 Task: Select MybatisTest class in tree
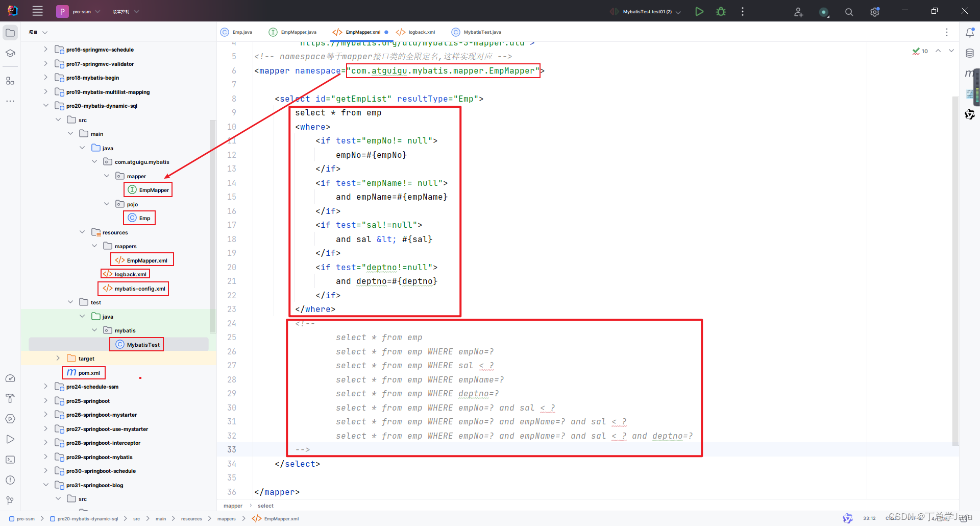(x=137, y=345)
